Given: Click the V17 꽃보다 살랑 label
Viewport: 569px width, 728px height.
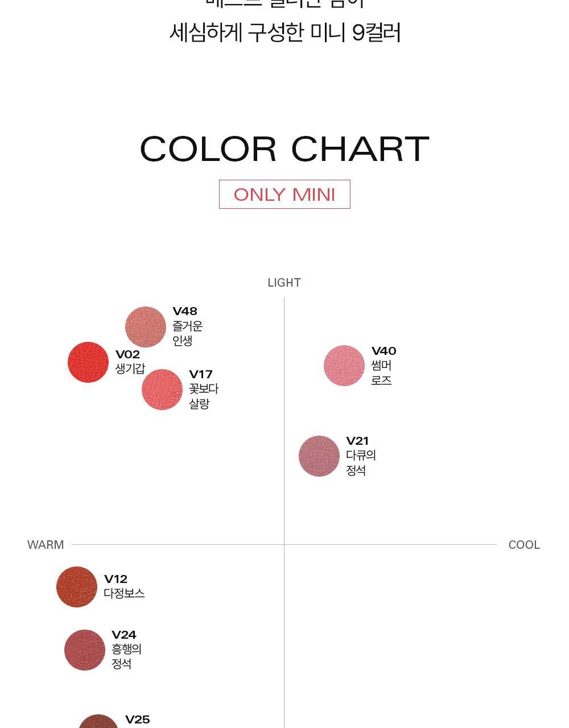Looking at the screenshot, I should coord(203,389).
